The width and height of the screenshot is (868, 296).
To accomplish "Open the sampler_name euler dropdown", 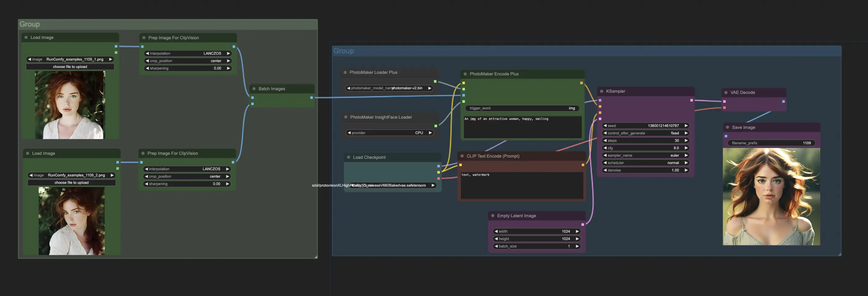I will (x=646, y=155).
